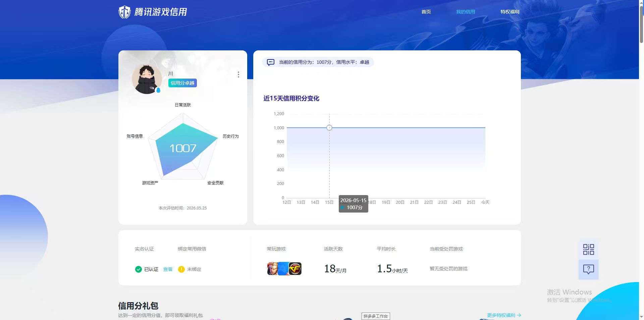Click the 游戏资产 radar axis label
The image size is (644, 320).
[150, 183]
